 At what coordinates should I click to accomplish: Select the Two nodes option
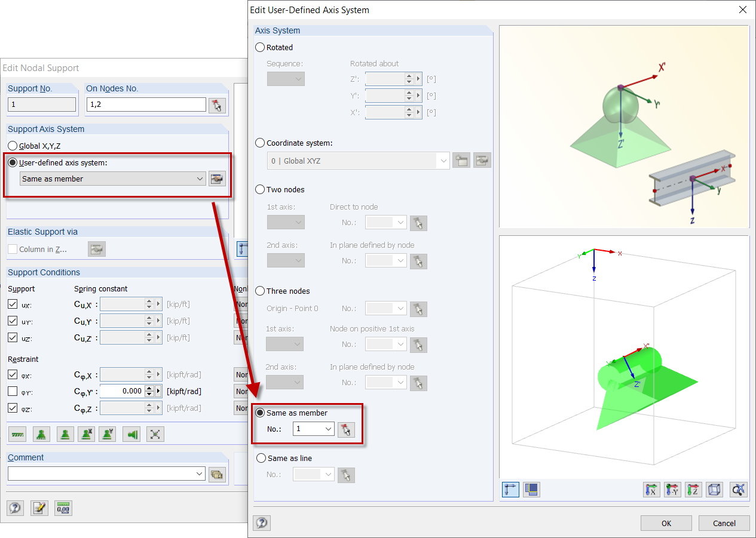click(261, 189)
